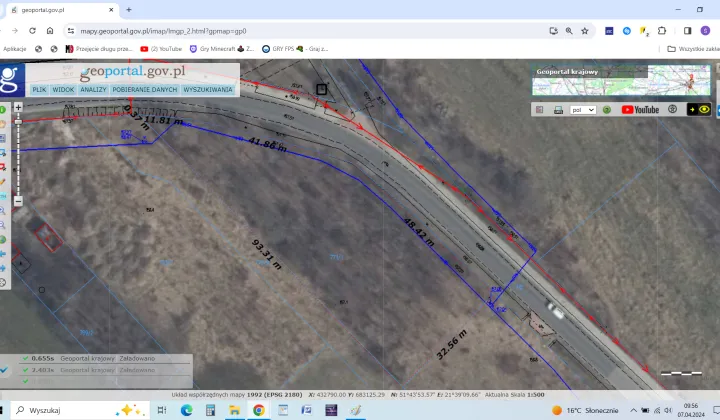Click the zoom in plus button on map
The width and height of the screenshot is (720, 420).
[x=18, y=107]
